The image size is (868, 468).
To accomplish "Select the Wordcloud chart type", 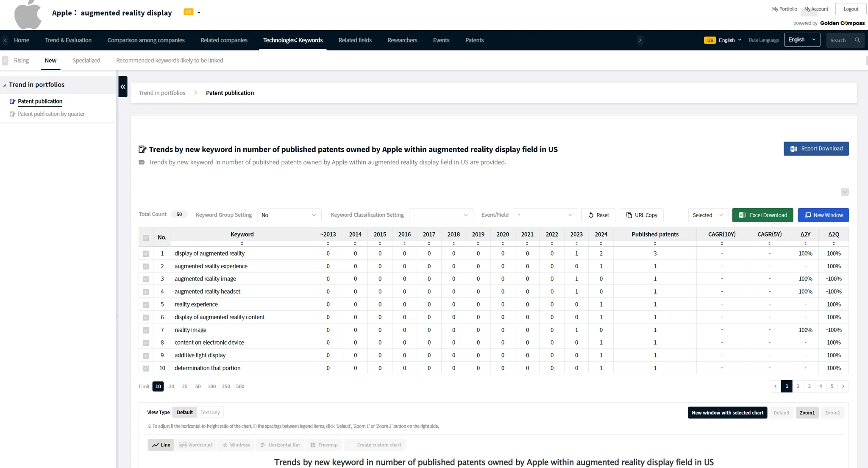I will (x=195, y=445).
